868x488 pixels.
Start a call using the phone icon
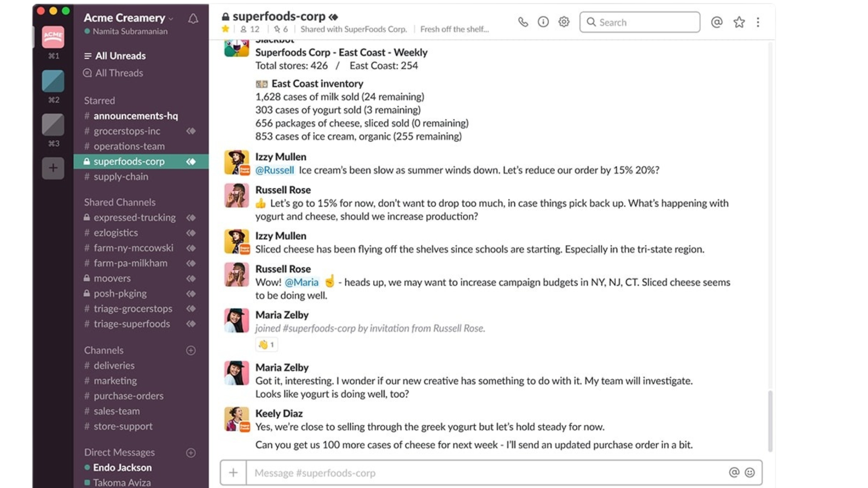point(523,22)
